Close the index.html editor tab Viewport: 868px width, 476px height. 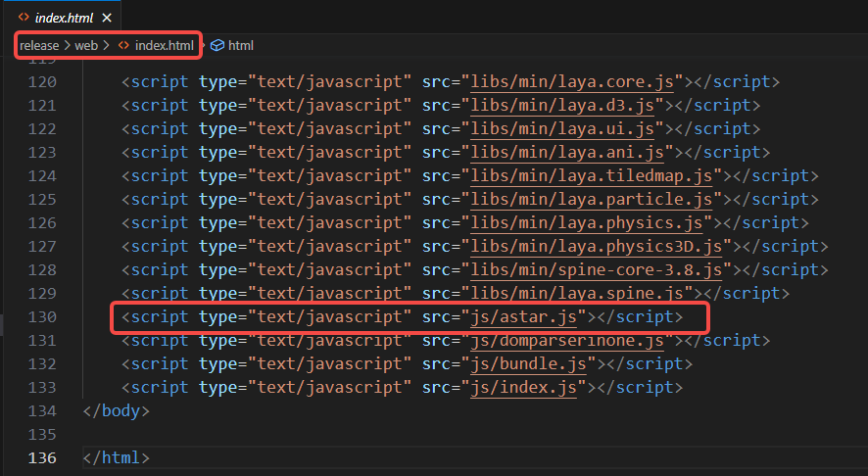coord(107,17)
